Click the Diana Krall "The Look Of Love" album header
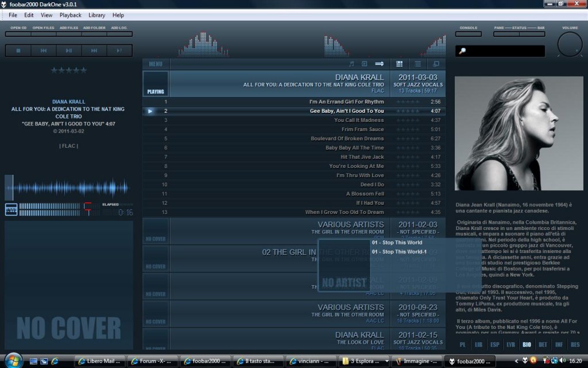Image resolution: width=588 pixels, height=368 pixels. click(294, 340)
